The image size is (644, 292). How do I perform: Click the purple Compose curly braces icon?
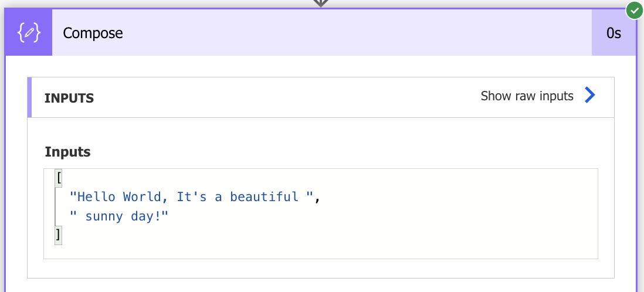[29, 33]
